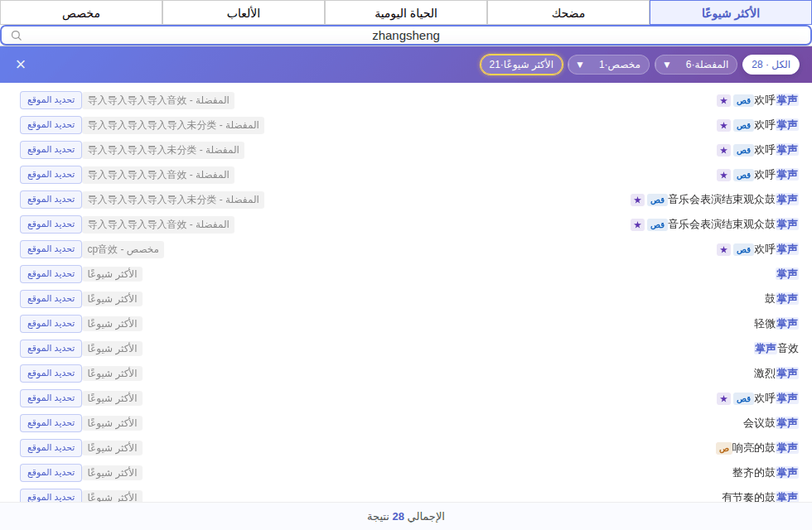Select the الأكثر شيوعًا·21 filter chip
Image resolution: width=812 pixels, height=530 pixels.
click(x=521, y=65)
